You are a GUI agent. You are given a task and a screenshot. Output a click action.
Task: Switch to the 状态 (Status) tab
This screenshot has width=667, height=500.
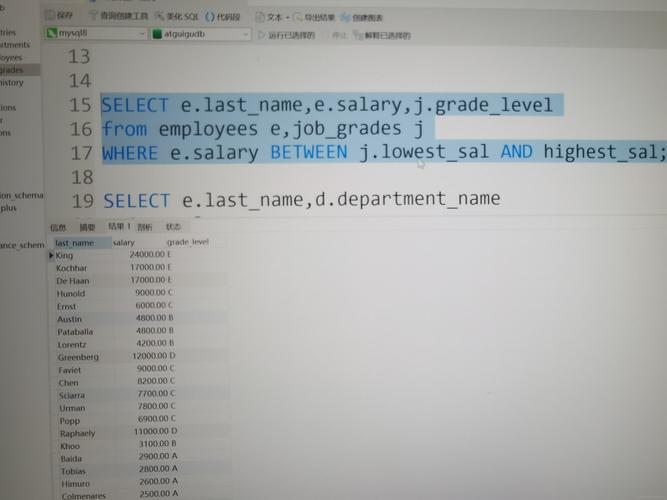coord(173,227)
